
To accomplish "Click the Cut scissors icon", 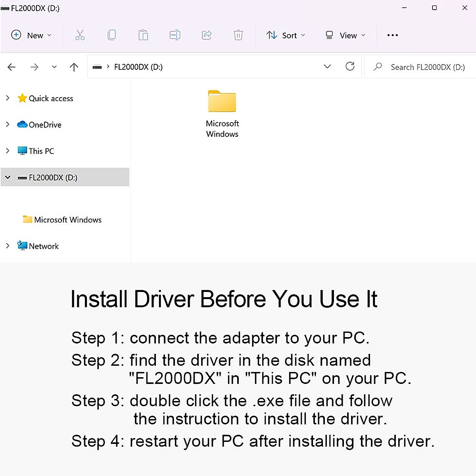I will [80, 35].
